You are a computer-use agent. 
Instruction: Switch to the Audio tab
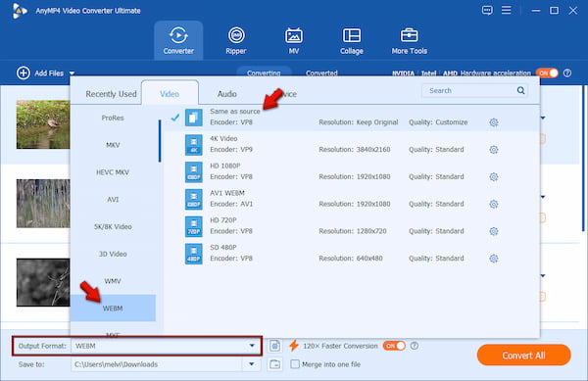click(227, 94)
